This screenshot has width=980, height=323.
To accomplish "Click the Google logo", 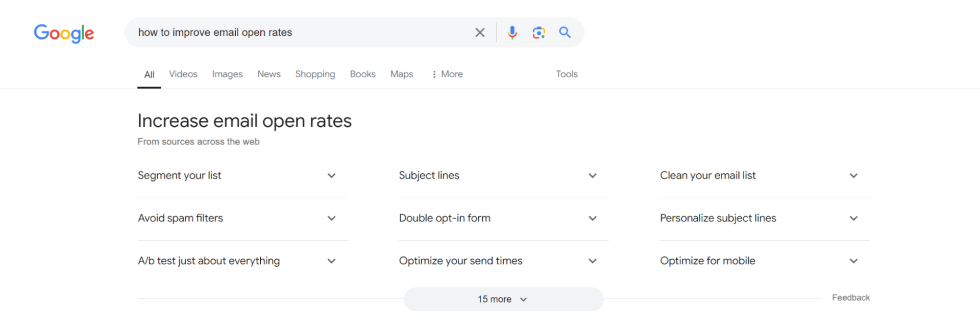I will coord(64,33).
